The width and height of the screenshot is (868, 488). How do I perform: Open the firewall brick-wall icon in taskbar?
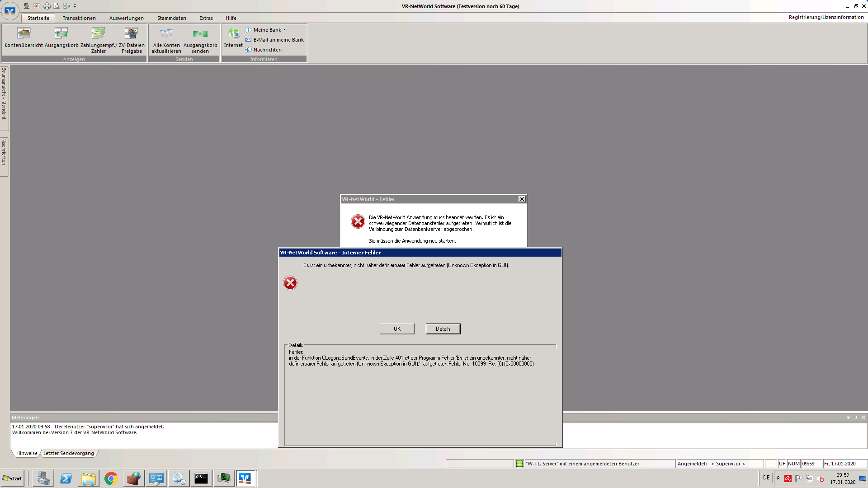pos(134,479)
